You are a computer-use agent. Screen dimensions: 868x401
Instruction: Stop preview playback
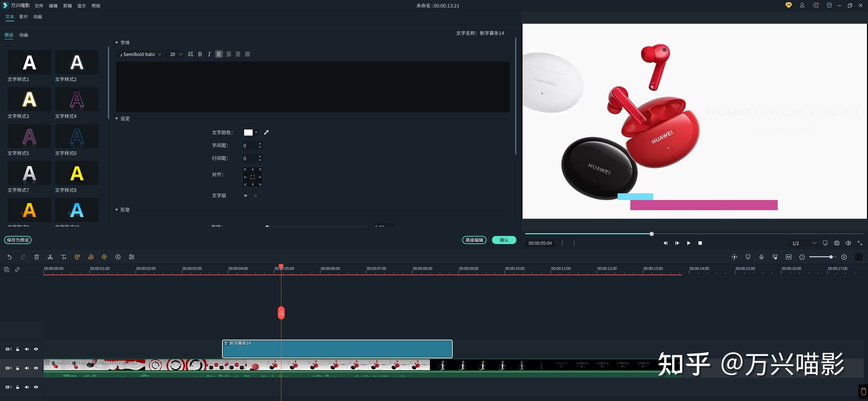(x=700, y=243)
